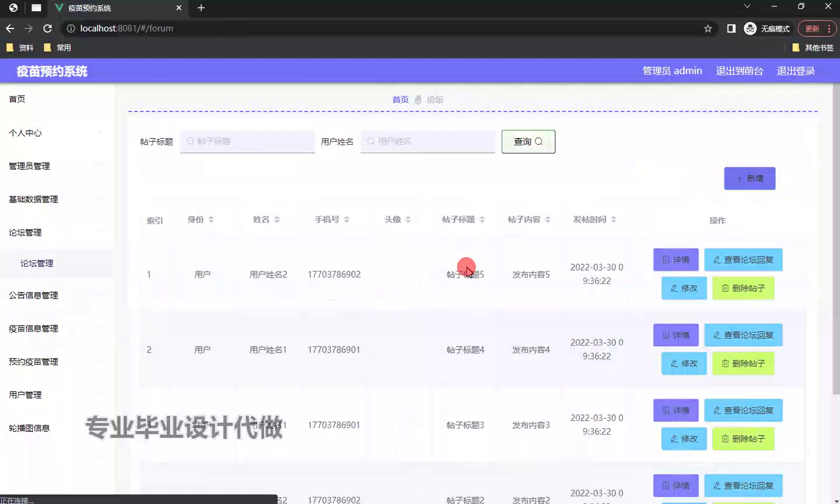The image size is (840, 504).
Task: Sort table by 帖子内容 column
Action: pyautogui.click(x=547, y=219)
